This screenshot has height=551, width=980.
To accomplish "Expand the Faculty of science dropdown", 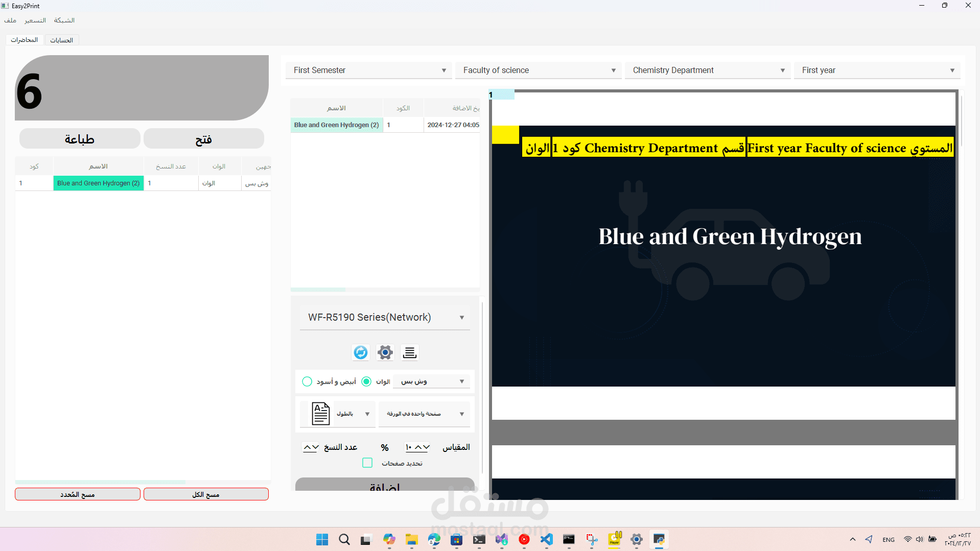I will coord(538,70).
